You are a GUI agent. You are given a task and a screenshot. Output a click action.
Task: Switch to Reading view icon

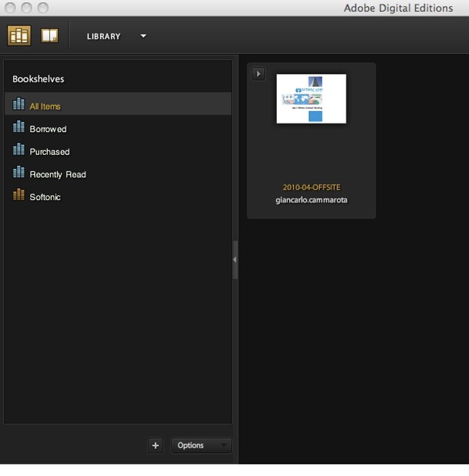[50, 36]
